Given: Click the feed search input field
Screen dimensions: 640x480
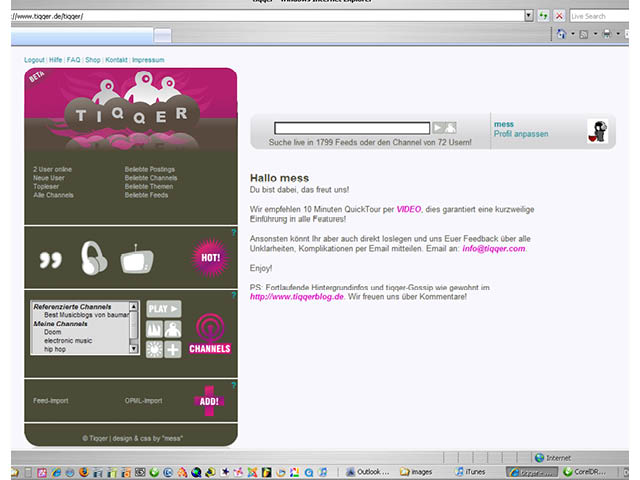Looking at the screenshot, I should (351, 128).
